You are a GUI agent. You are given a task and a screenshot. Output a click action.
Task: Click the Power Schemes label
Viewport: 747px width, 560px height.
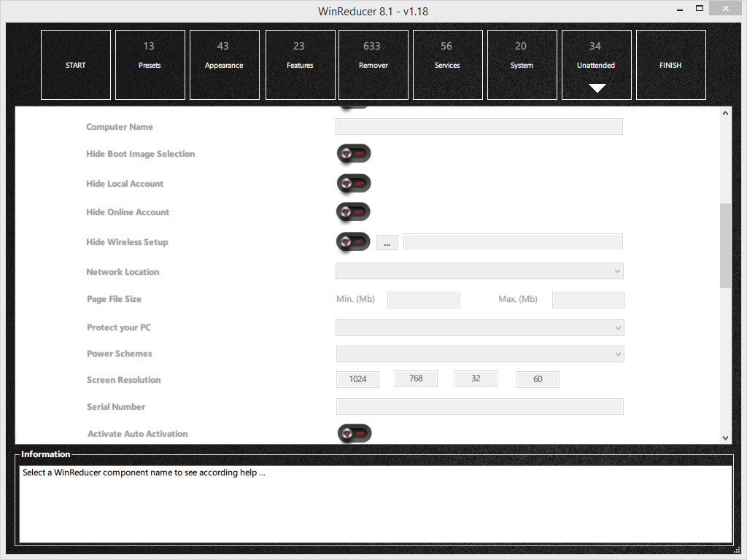[x=120, y=354]
